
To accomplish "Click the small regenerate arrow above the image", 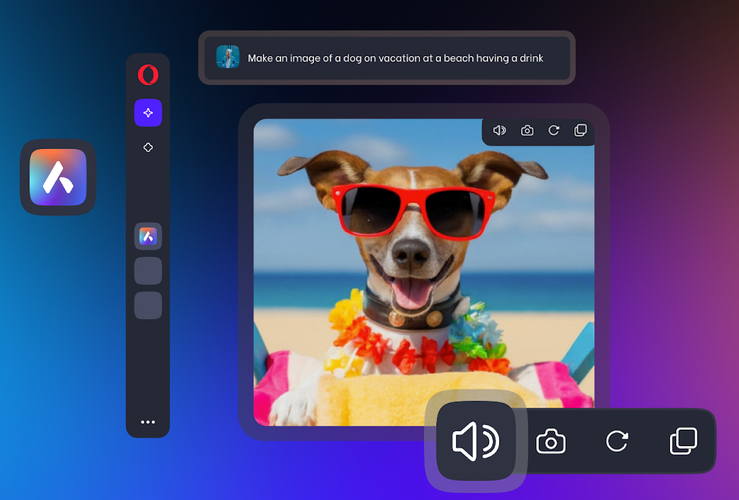I will coord(554,130).
